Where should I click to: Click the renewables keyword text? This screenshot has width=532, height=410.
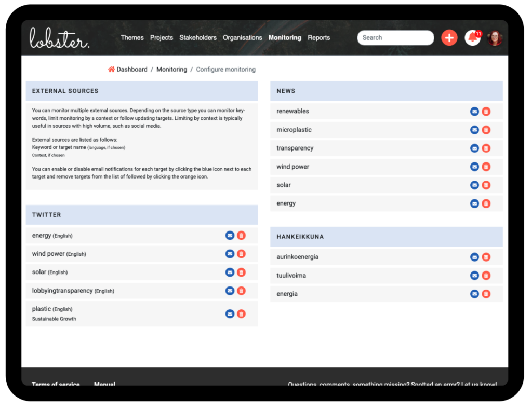click(292, 111)
